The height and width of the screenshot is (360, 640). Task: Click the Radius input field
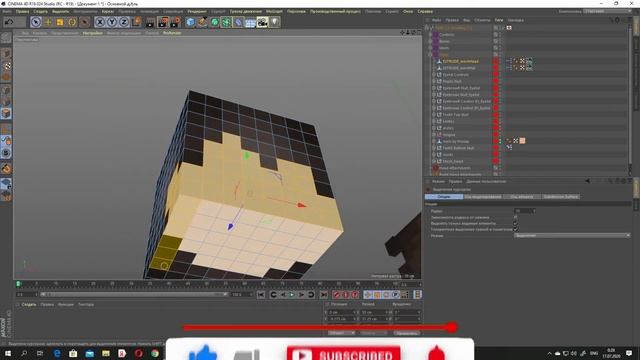coord(524,211)
